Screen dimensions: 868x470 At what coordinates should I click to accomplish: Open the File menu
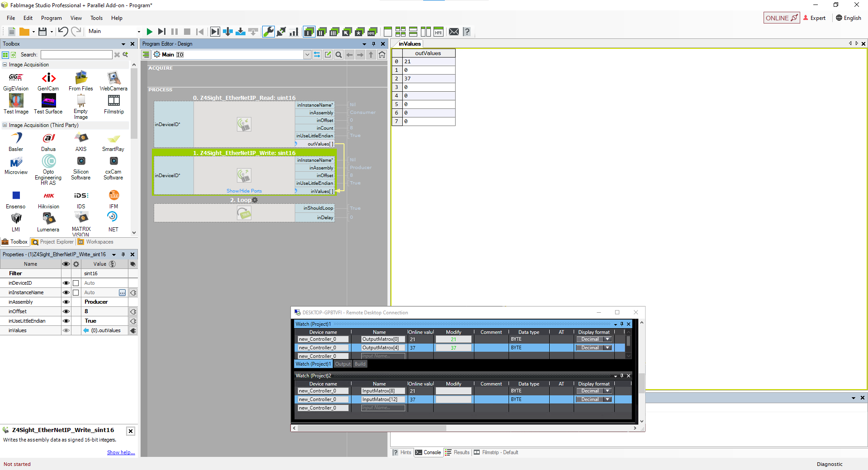(11, 18)
